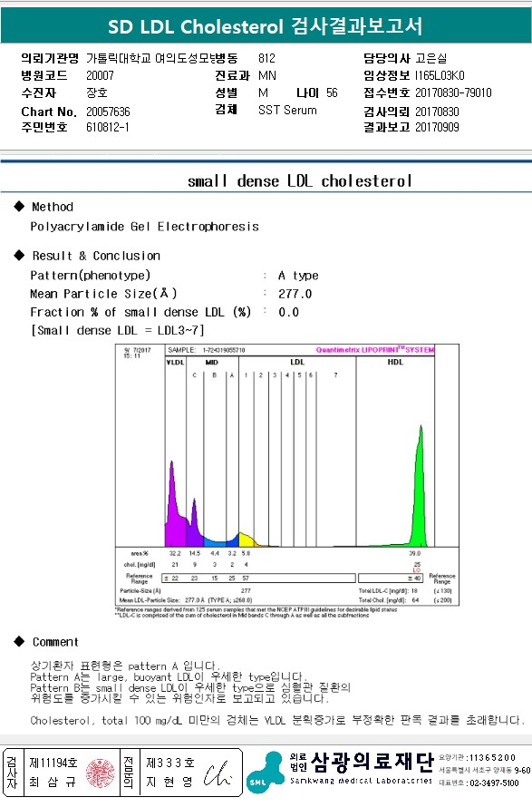Click the diamond bullet beside Method
532x807 pixels.
20,207
